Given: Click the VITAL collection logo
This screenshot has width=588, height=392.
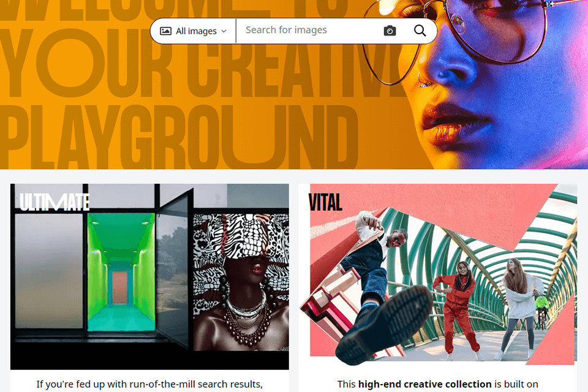Looking at the screenshot, I should (325, 203).
